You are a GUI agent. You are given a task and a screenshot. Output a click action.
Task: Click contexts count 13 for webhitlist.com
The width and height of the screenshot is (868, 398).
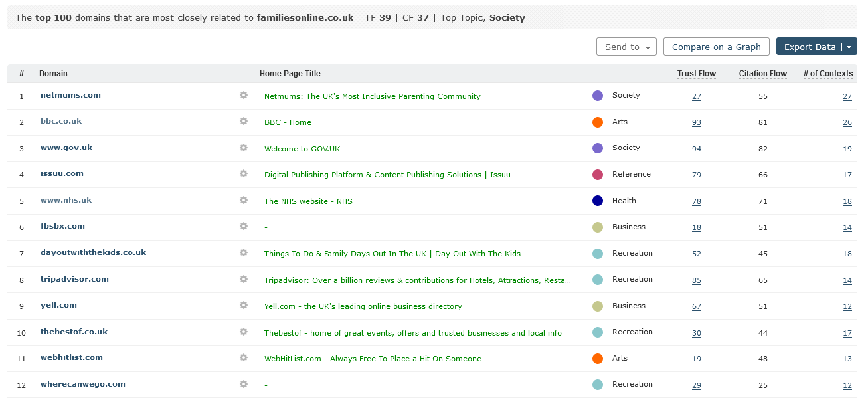[847, 359]
